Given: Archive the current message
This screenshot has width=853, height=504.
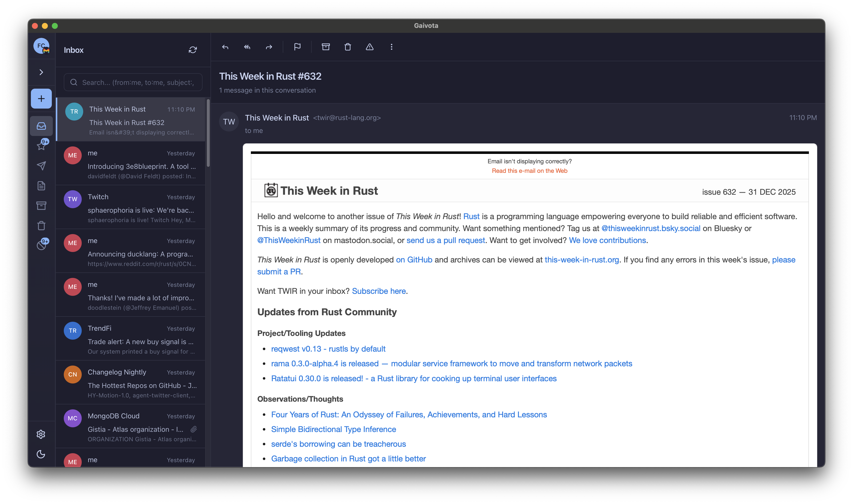Looking at the screenshot, I should [x=326, y=47].
